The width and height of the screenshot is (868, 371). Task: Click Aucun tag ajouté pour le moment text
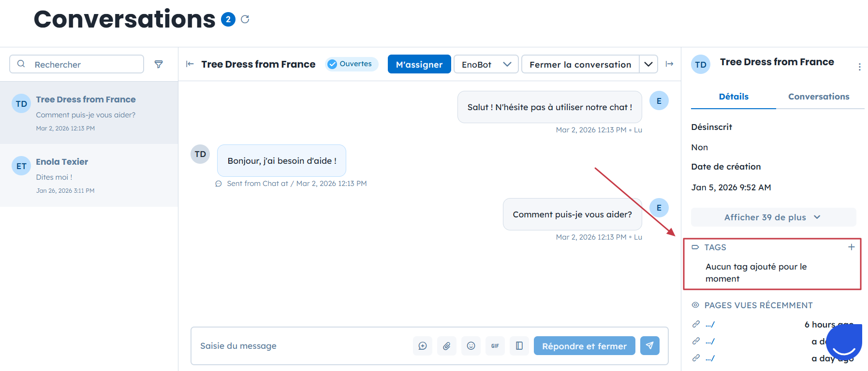pos(756,272)
